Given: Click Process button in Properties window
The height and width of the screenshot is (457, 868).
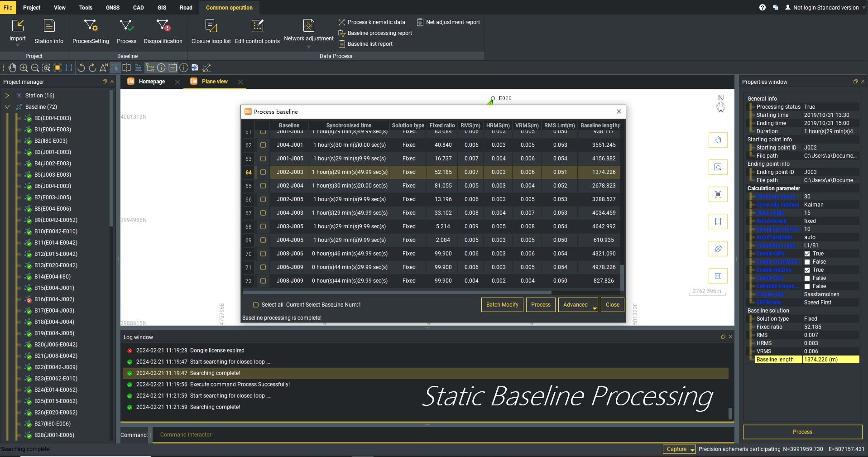Looking at the screenshot, I should point(802,432).
